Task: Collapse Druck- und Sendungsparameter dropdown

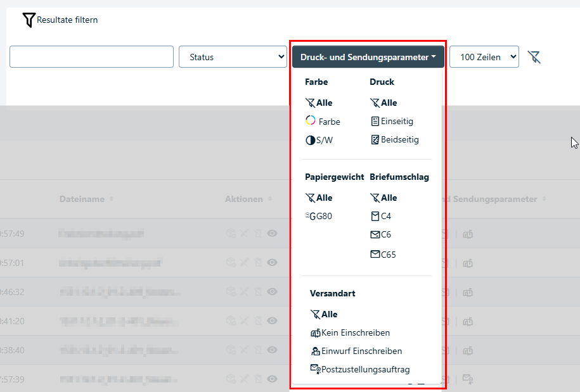Action: 368,57
